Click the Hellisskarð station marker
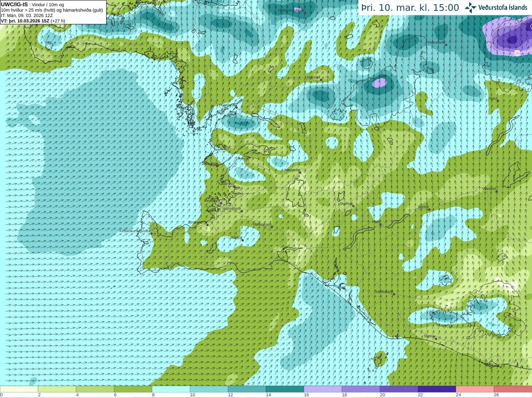The width and height of the screenshot is (532, 398). (x=272, y=226)
